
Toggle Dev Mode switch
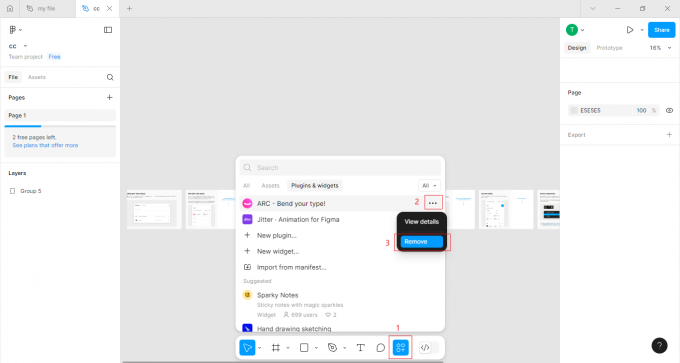click(429, 348)
